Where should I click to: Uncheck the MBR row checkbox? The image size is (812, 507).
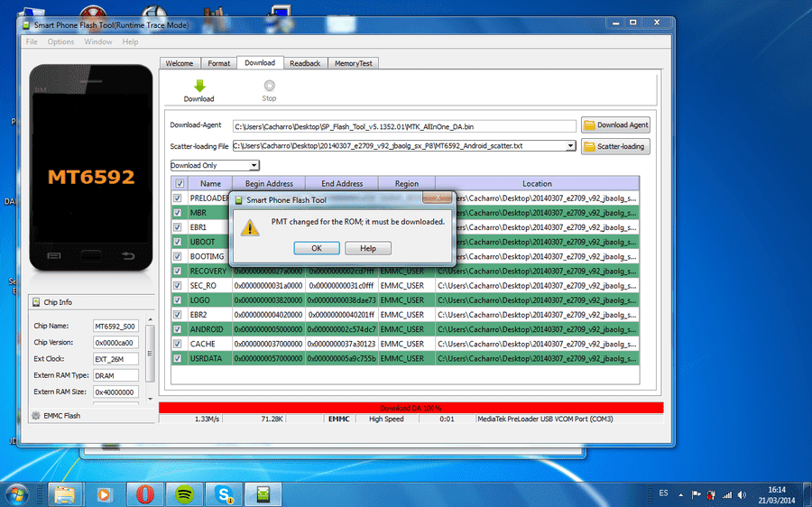178,212
